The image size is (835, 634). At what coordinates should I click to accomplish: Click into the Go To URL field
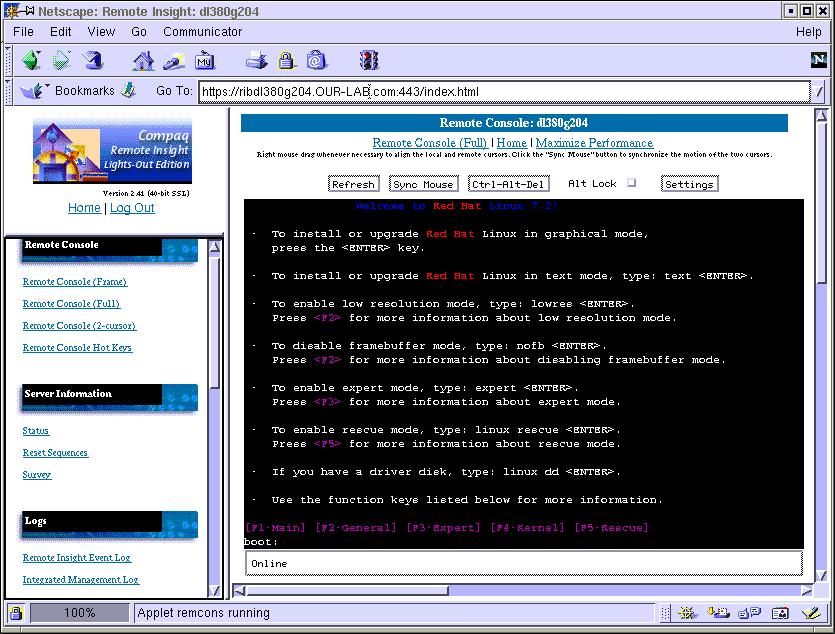[x=500, y=92]
